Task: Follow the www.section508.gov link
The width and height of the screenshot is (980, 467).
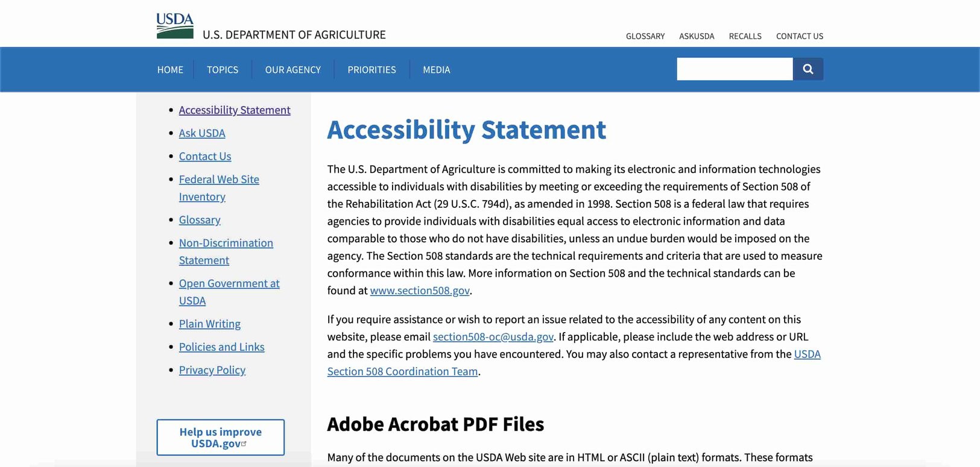Action: 420,290
